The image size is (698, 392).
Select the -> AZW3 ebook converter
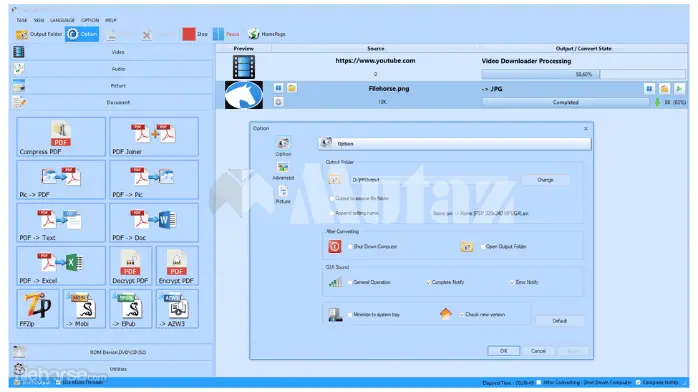click(177, 309)
